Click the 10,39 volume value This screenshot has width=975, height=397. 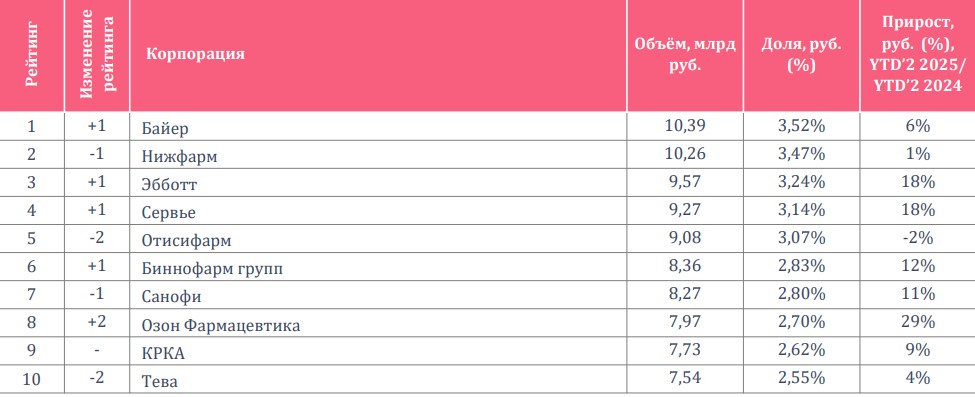coord(685,126)
